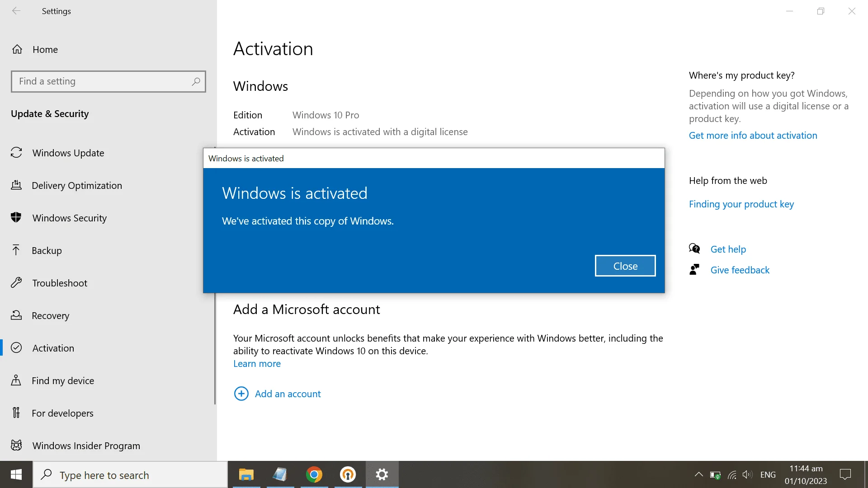The height and width of the screenshot is (488, 868).
Task: Click the plus icon for Add an account
Action: [241, 394]
